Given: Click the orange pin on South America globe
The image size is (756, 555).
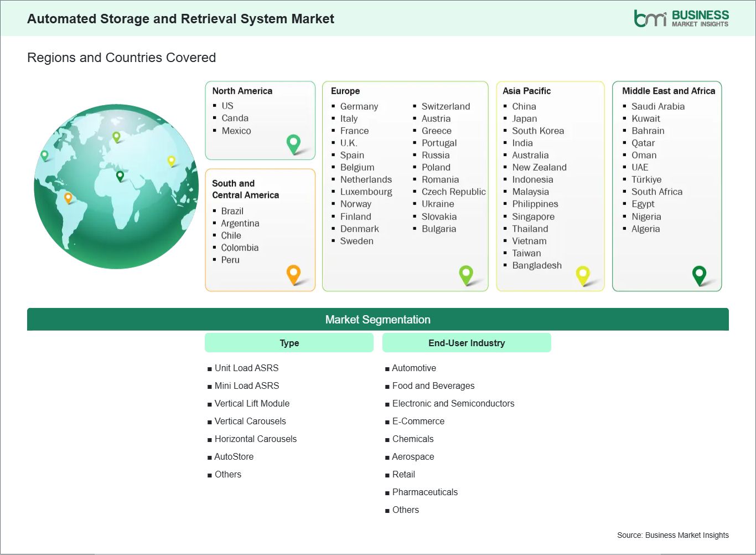Looking at the screenshot, I should (69, 196).
